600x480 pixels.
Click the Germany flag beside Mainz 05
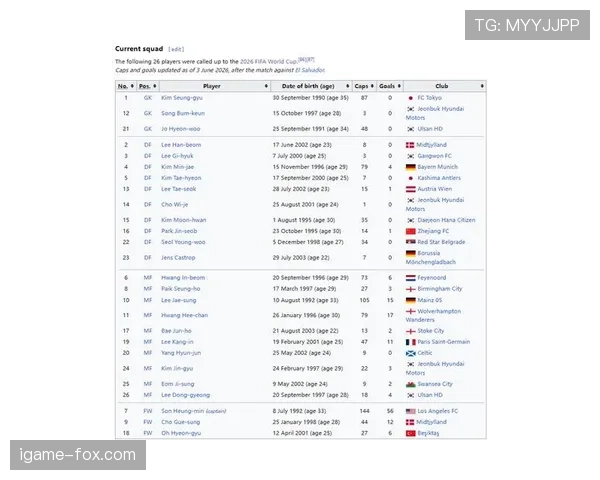(410, 300)
